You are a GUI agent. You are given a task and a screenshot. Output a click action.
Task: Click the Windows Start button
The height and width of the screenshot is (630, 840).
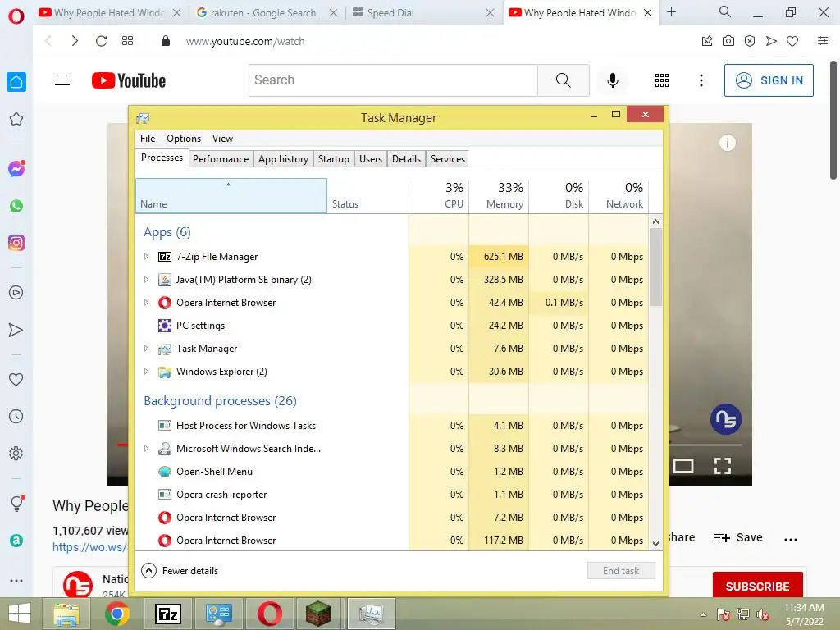click(20, 614)
